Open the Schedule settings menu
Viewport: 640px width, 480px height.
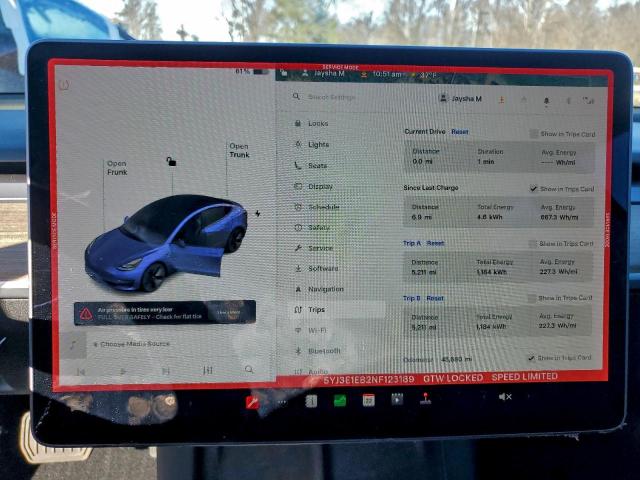click(317, 207)
